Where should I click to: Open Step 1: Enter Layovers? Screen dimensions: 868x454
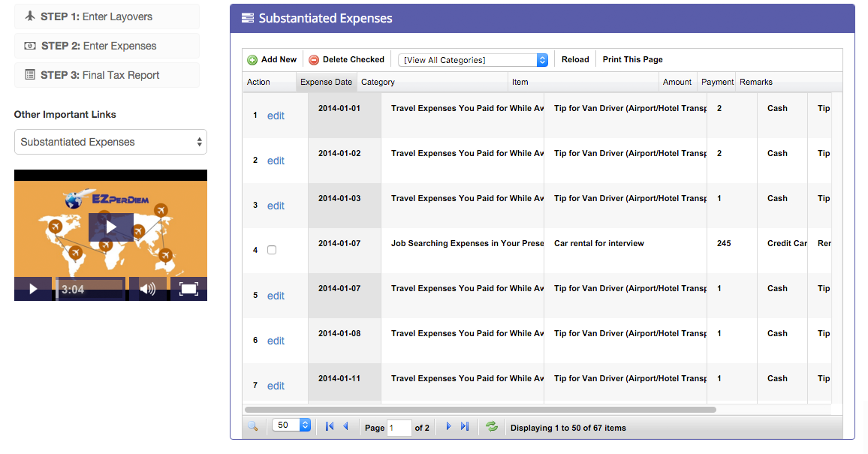point(107,17)
